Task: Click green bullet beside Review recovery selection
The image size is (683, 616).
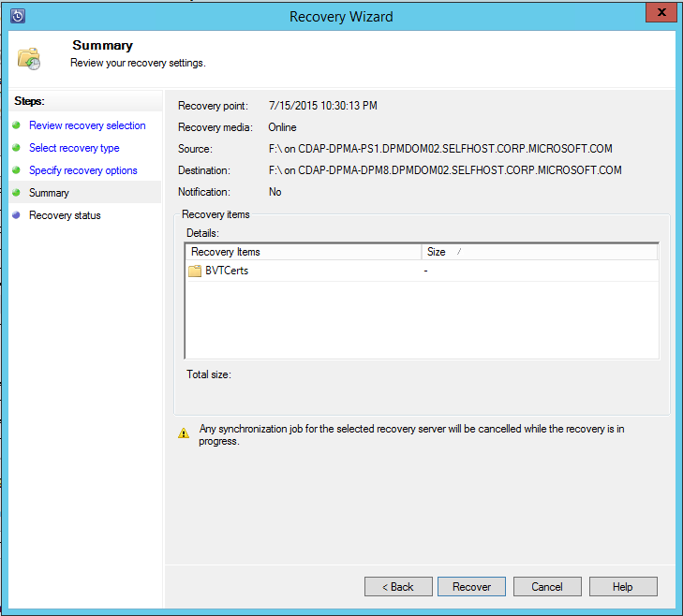Action: point(17,125)
